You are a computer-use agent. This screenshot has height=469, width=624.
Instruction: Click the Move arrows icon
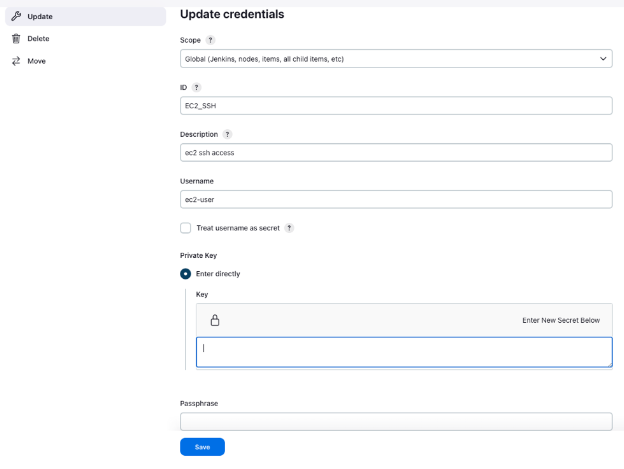click(16, 61)
